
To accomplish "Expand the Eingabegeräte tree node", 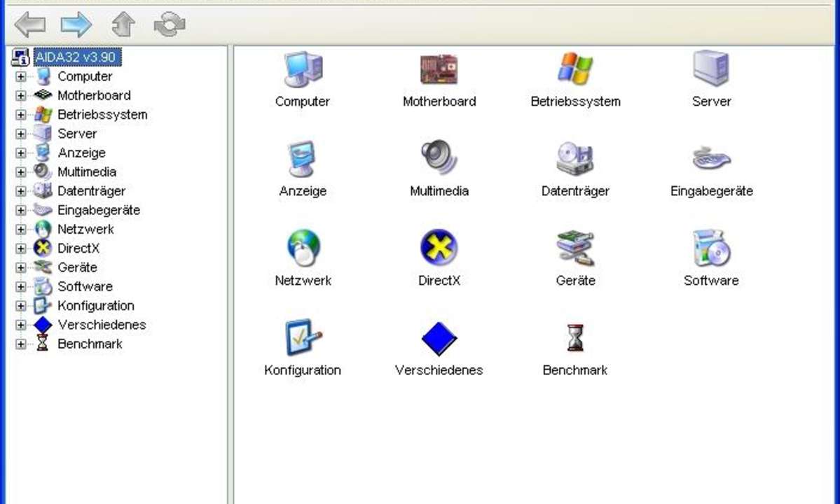I will pyautogui.click(x=20, y=210).
